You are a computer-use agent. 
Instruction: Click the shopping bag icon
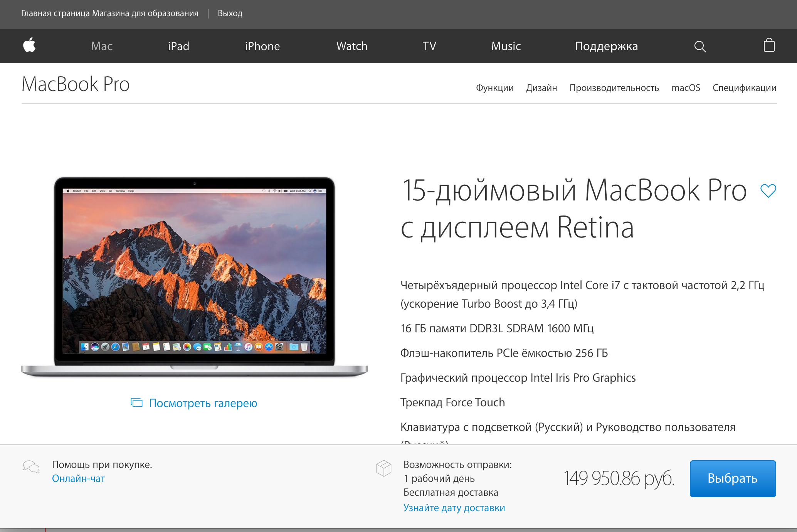[x=769, y=45]
